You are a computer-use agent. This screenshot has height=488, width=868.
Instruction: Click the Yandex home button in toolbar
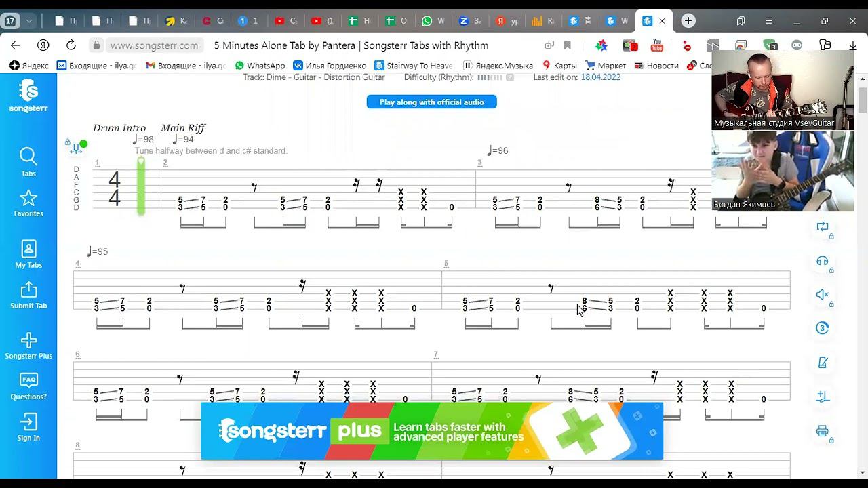pyautogui.click(x=43, y=45)
